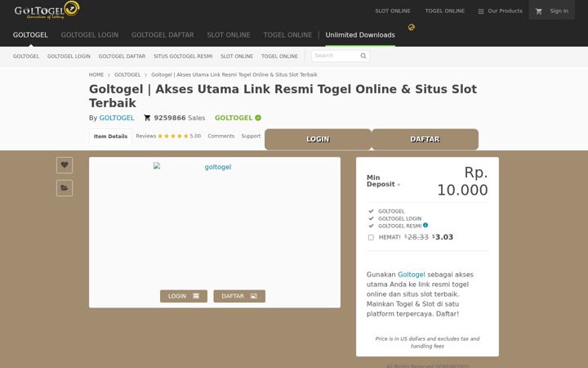Select the Item Details tab
588x368 pixels.
coord(110,137)
